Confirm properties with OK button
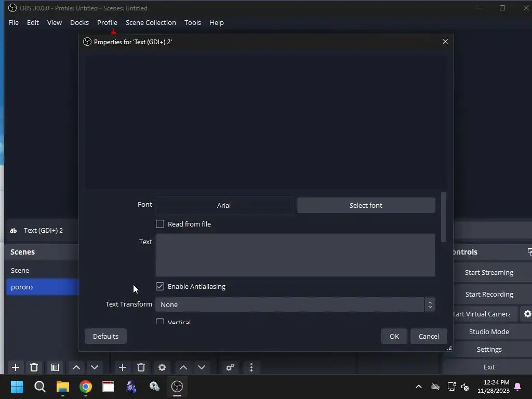532x399 pixels. tap(394, 336)
